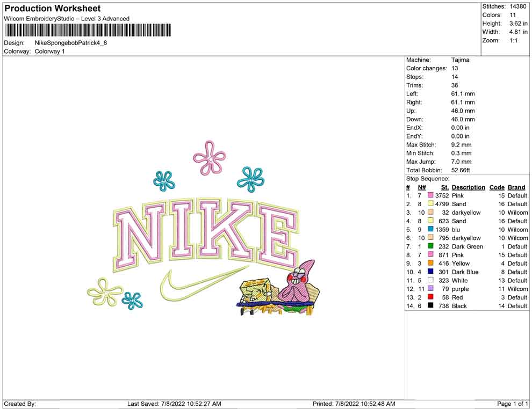Click the Stitches value 14380
Image resolution: width=532 pixels, height=409 pixels.
tap(517, 6)
